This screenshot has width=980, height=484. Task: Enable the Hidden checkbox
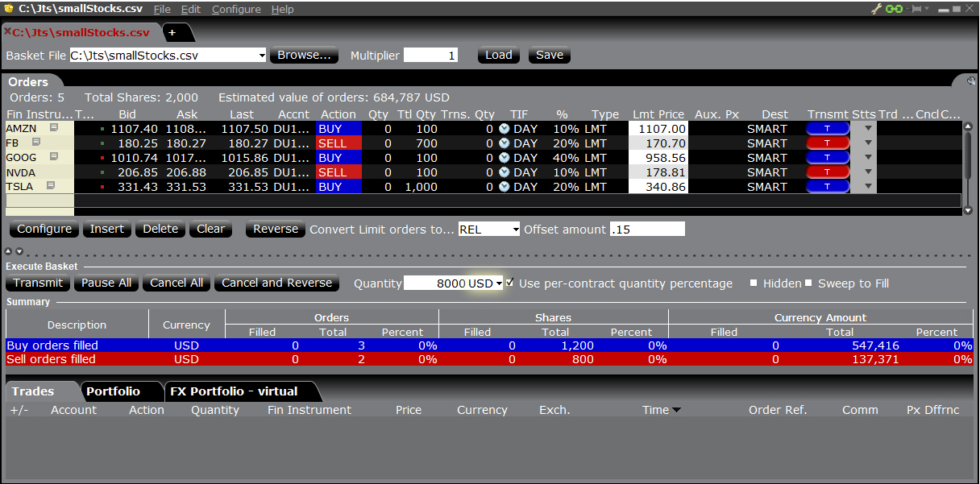coord(754,283)
